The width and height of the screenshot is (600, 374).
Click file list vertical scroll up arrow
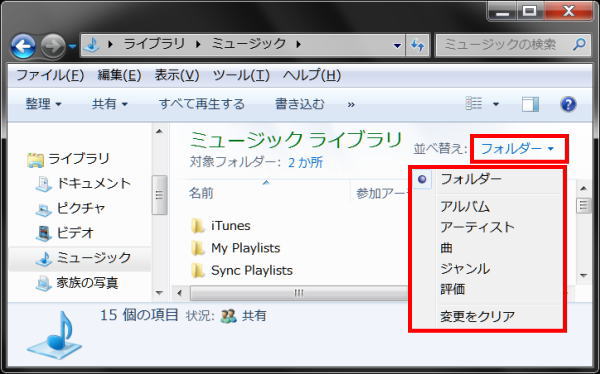click(x=583, y=188)
